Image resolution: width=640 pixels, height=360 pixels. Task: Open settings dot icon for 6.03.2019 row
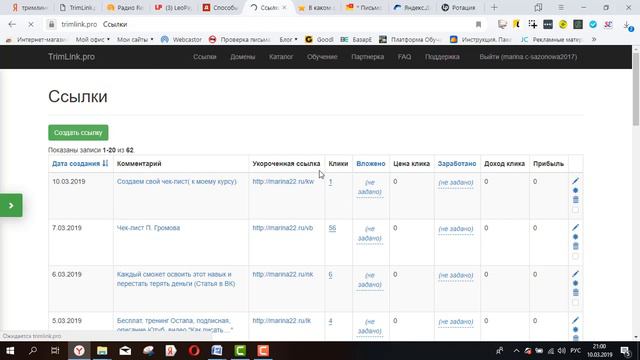[576, 283]
